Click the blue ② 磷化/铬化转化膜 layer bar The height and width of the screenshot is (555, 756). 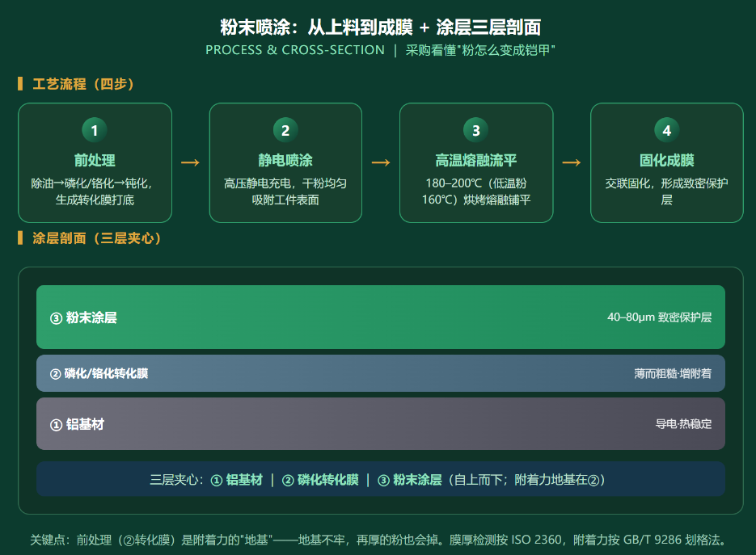(x=381, y=373)
